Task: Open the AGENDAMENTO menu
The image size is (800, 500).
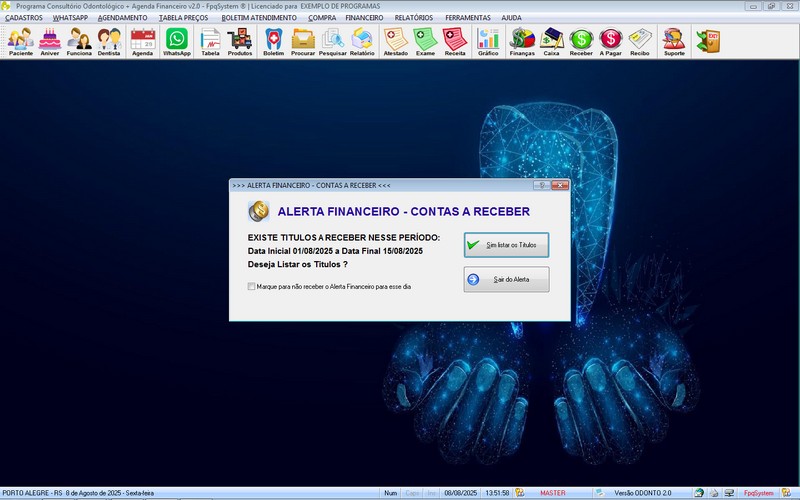Action: tap(122, 17)
